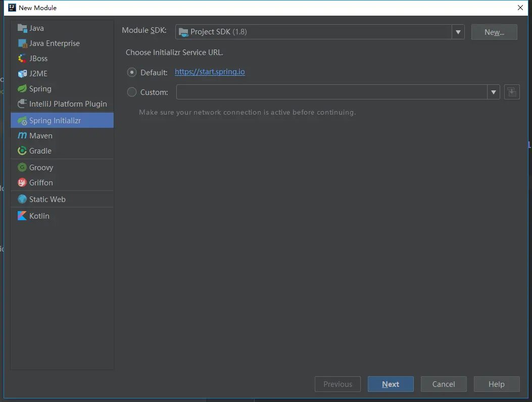Screen dimensions: 532x402
Task: Click the Gradle icon
Action: pos(22,150)
